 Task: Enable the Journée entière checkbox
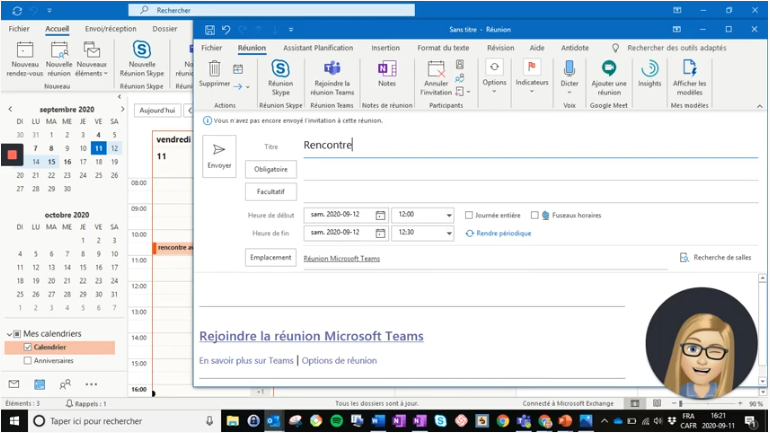tap(469, 215)
